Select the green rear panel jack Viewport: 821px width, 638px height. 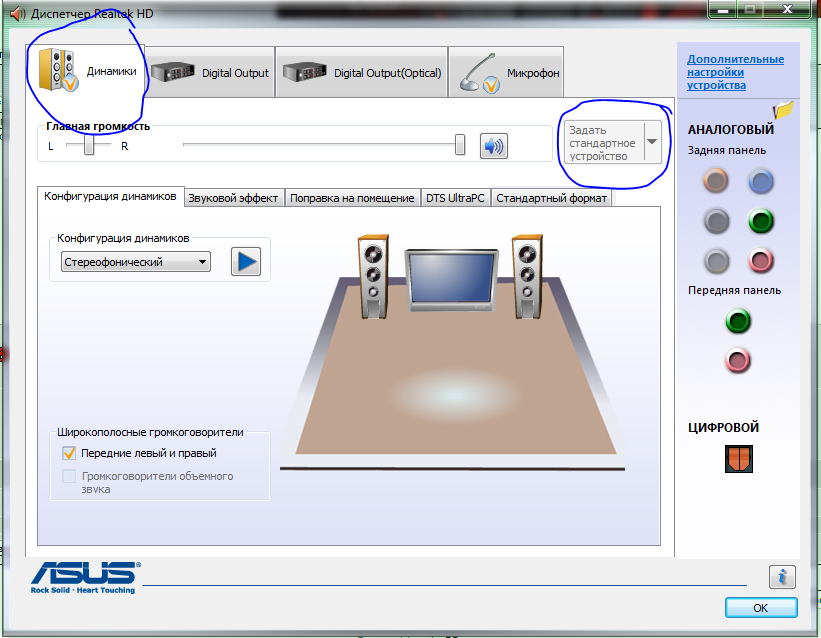click(x=761, y=221)
